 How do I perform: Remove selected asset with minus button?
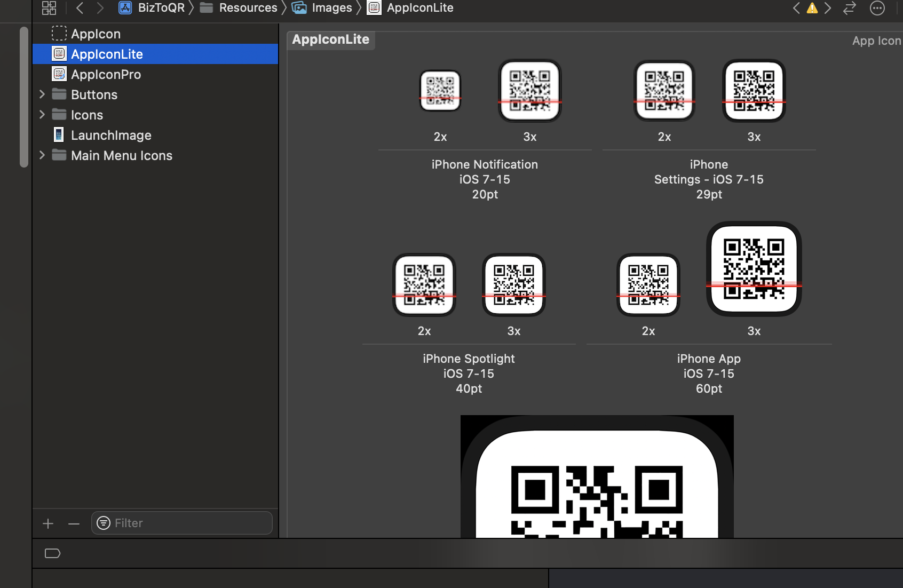(x=74, y=523)
